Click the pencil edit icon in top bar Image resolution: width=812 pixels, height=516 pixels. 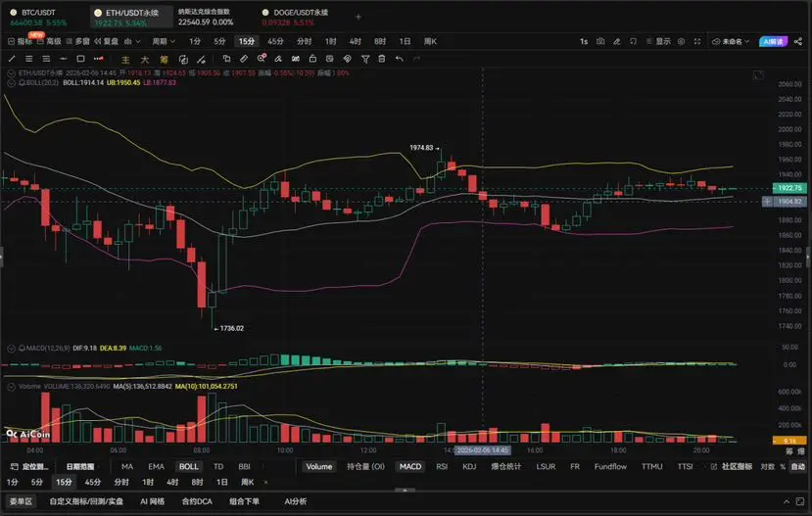(x=617, y=41)
